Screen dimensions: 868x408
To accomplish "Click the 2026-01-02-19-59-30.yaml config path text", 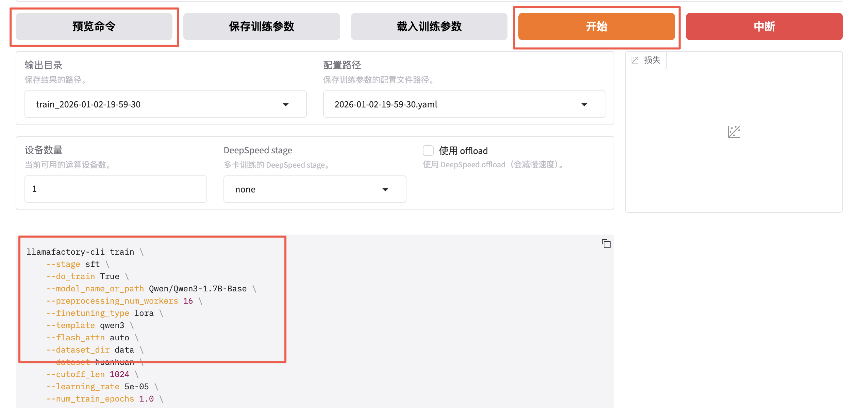I will click(x=386, y=104).
